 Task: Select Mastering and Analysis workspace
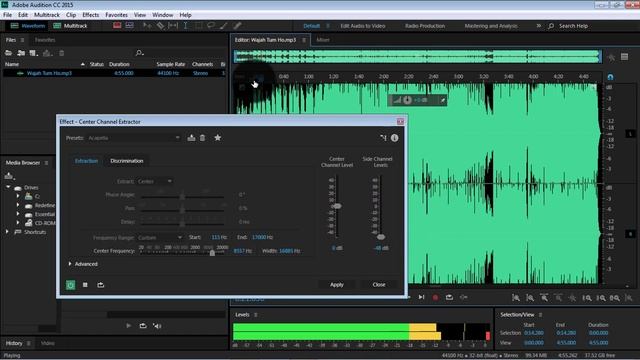point(491,26)
